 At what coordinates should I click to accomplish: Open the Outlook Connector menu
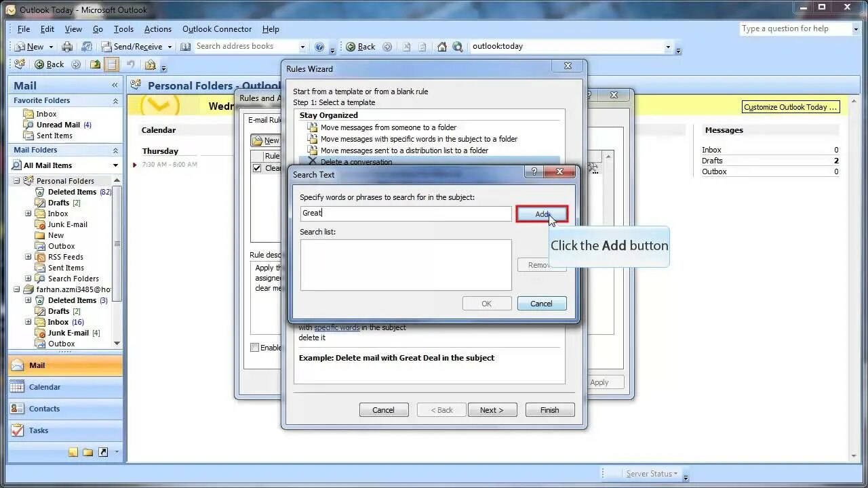tap(217, 29)
